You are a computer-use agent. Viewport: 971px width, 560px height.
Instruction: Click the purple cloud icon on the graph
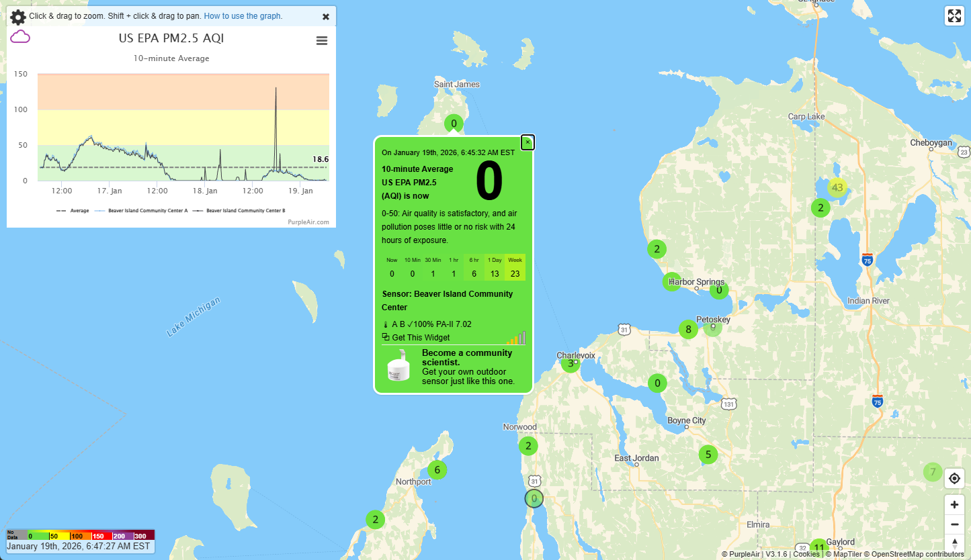[x=20, y=36]
